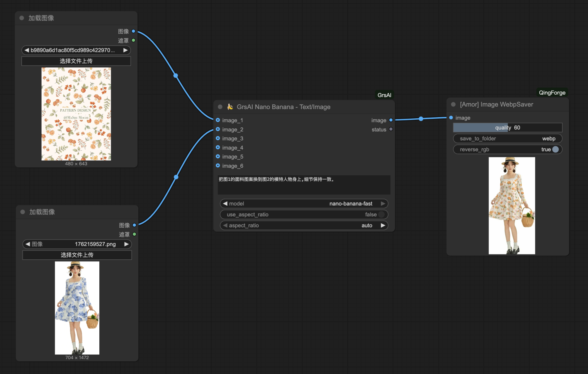Click top 选择文件上传 upload button
The height and width of the screenshot is (374, 588).
pos(76,61)
